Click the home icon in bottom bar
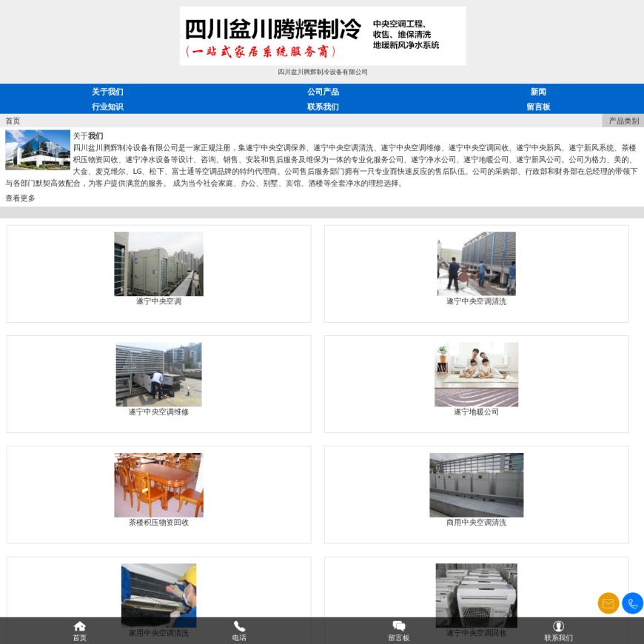Screen dimensions: 644x644 click(x=80, y=626)
